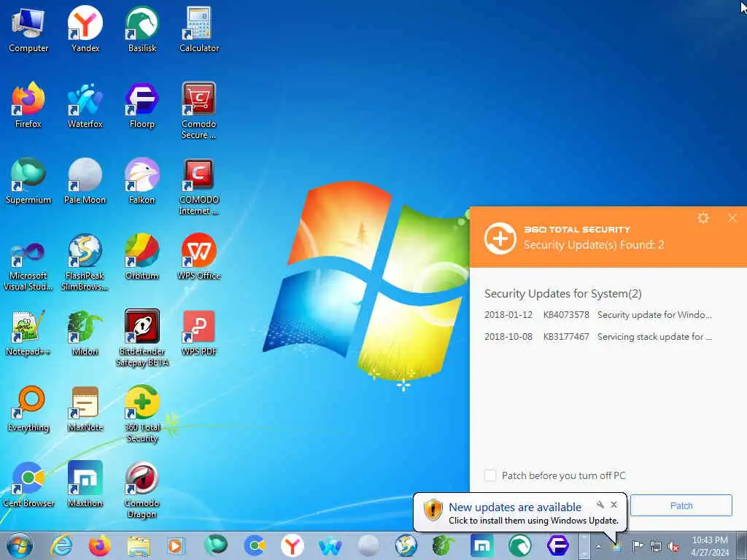This screenshot has height=560, width=747.
Task: Select the Waterfox desktop icon
Action: 85,105
